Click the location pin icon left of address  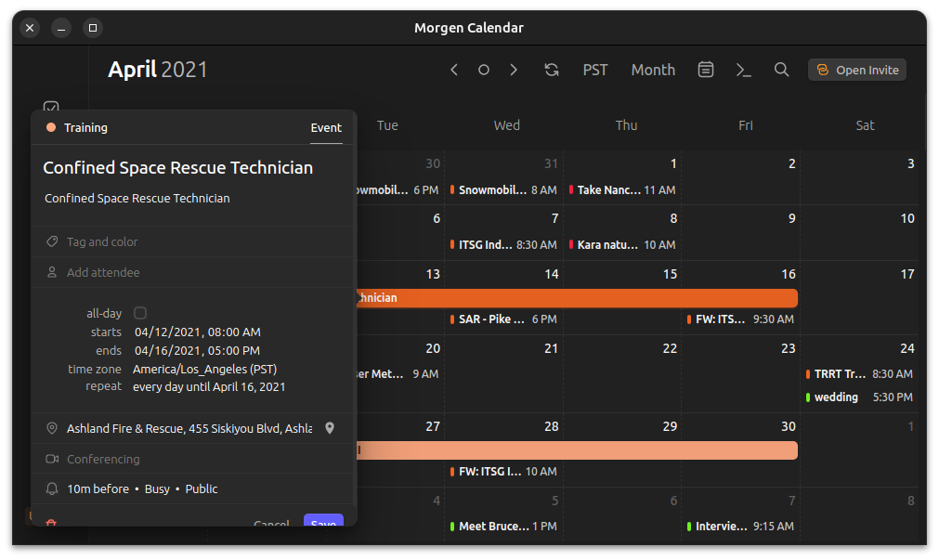click(x=52, y=428)
